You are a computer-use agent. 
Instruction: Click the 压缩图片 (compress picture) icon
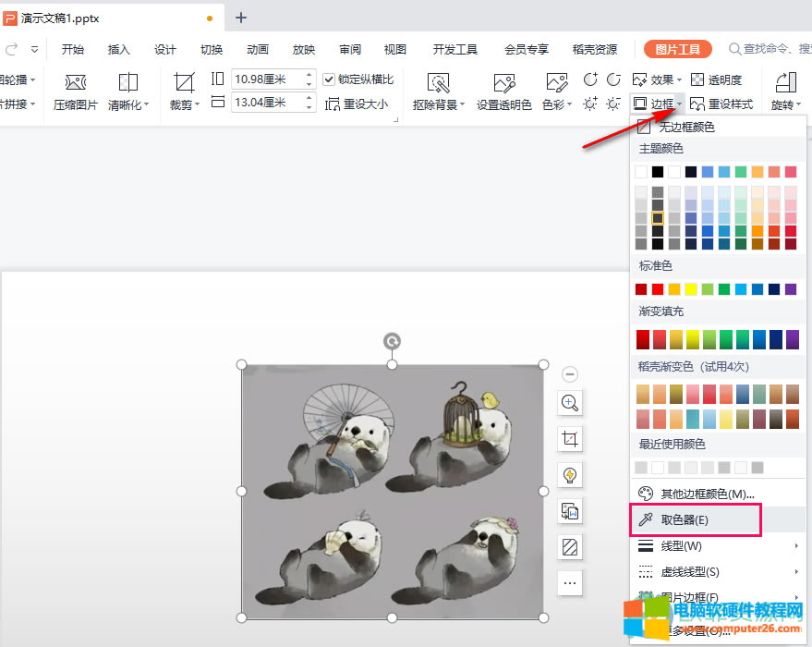(76, 83)
